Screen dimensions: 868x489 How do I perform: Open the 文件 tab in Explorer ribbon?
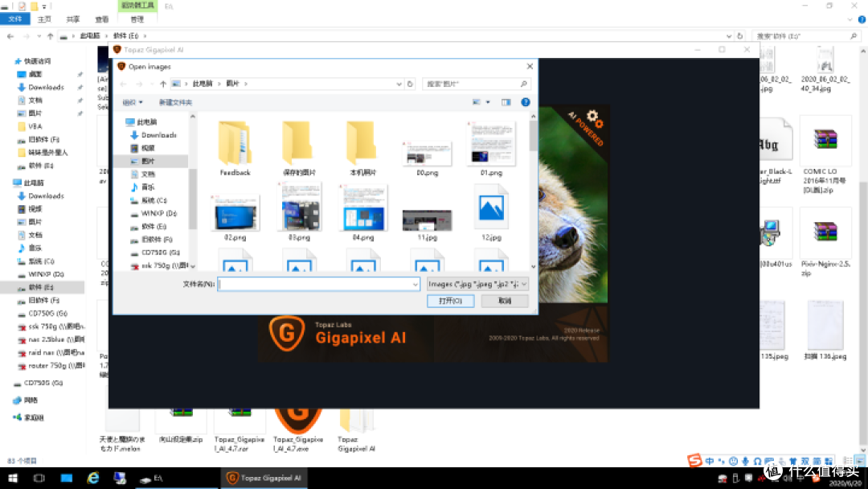tap(15, 19)
